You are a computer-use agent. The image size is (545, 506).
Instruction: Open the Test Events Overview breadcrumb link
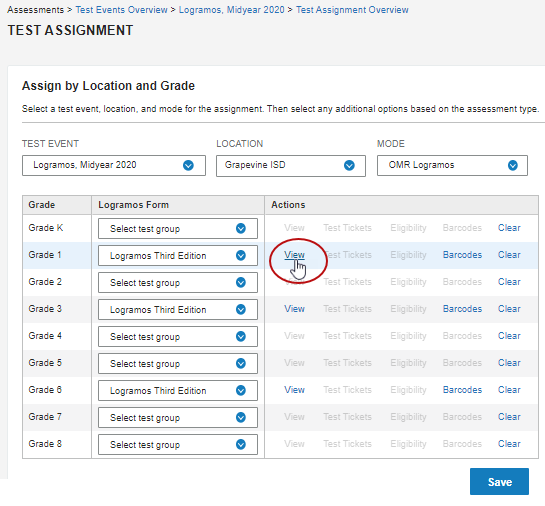coord(121,10)
